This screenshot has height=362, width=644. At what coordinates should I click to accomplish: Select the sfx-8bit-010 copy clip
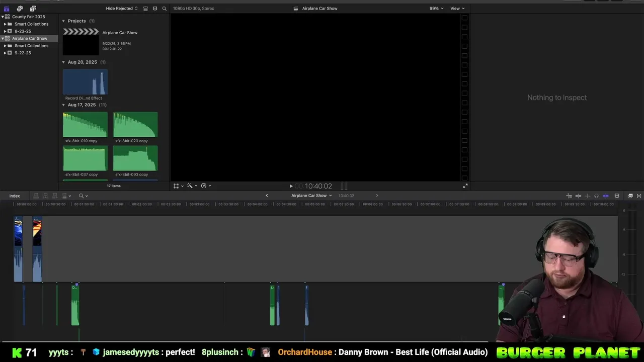click(x=85, y=125)
